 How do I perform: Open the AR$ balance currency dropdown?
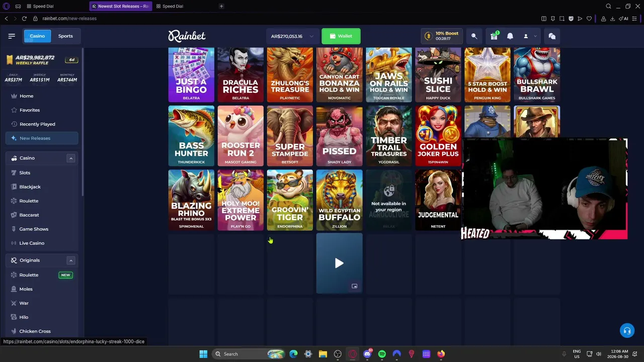tap(292, 36)
